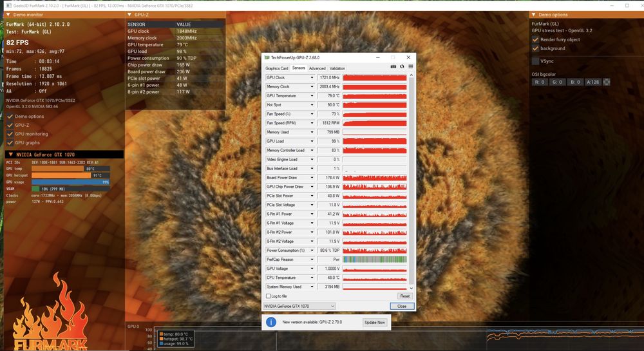Screen dimensions: 644x351
Task: Open the Bus Interface Load dropdown
Action: pyautogui.click(x=312, y=168)
